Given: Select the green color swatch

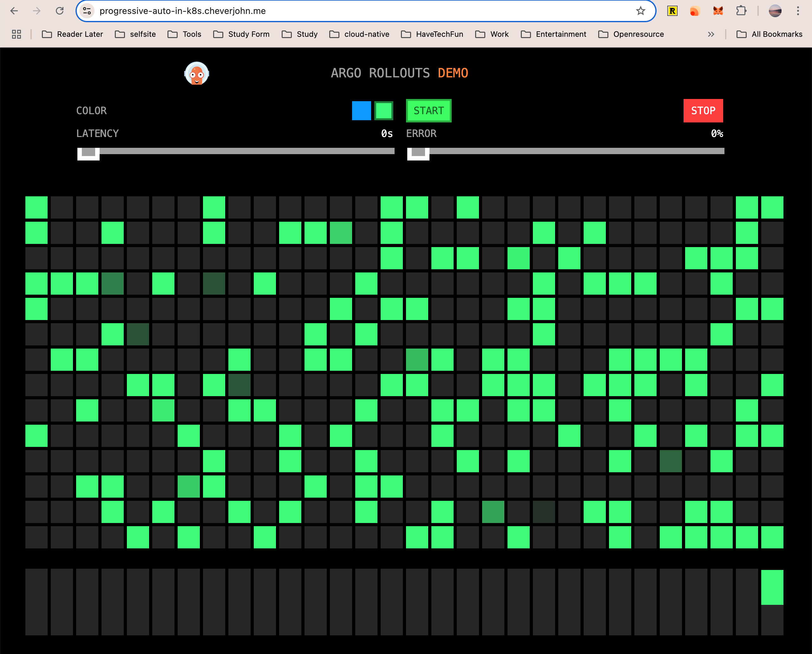Looking at the screenshot, I should pos(383,111).
